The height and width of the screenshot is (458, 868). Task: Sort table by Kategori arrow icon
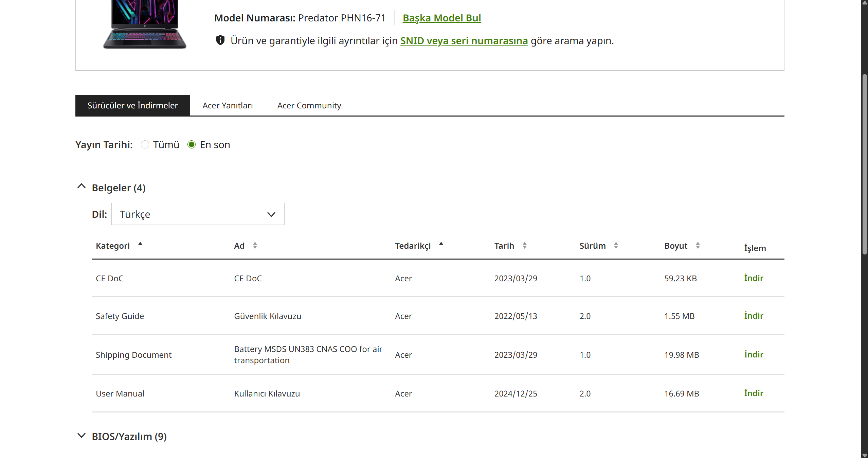tap(140, 244)
